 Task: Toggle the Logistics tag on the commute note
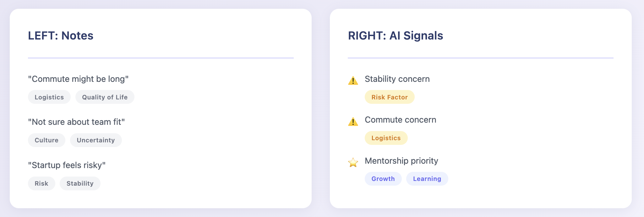pos(49,97)
